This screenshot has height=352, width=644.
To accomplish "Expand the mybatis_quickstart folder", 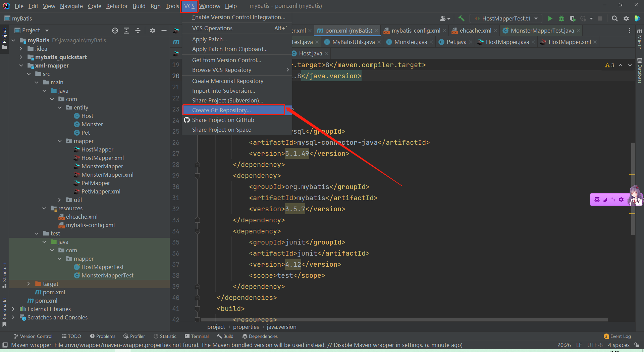I will tap(21, 57).
